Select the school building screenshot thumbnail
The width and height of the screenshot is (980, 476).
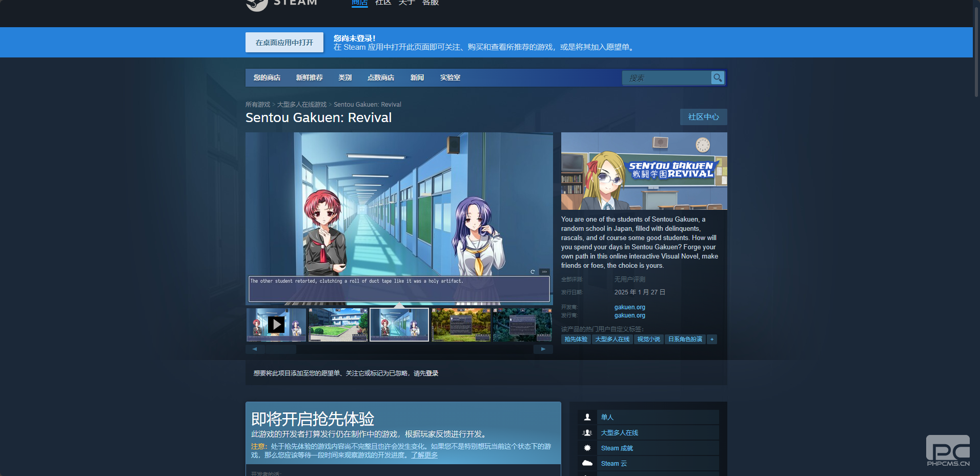coord(338,325)
